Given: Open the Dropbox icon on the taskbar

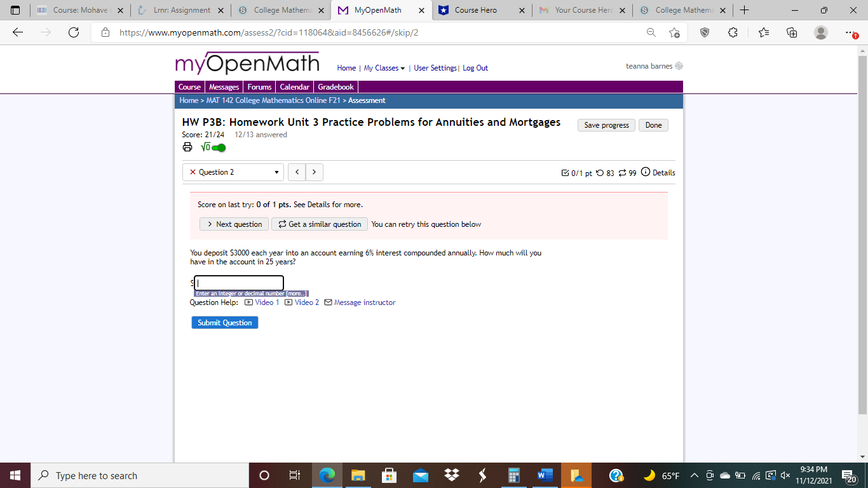Looking at the screenshot, I should click(x=451, y=475).
